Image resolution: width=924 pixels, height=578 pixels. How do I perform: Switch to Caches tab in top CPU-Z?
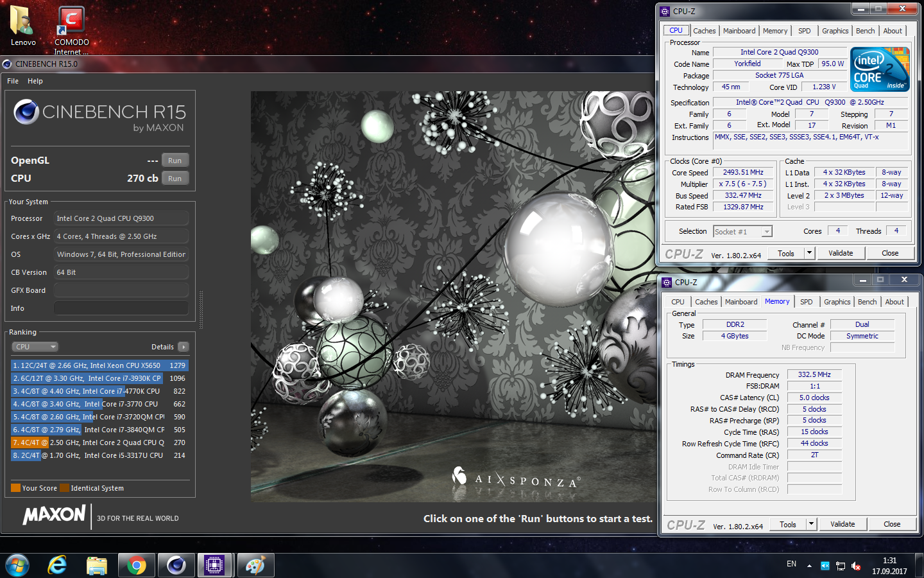click(705, 31)
